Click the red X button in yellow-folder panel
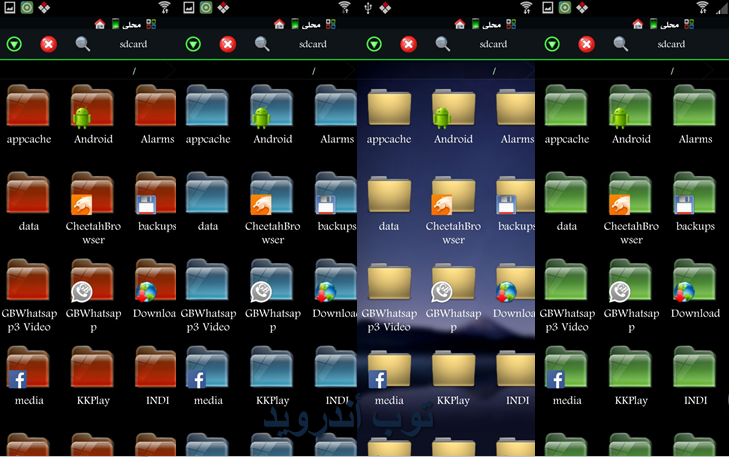729x457 pixels. click(408, 44)
